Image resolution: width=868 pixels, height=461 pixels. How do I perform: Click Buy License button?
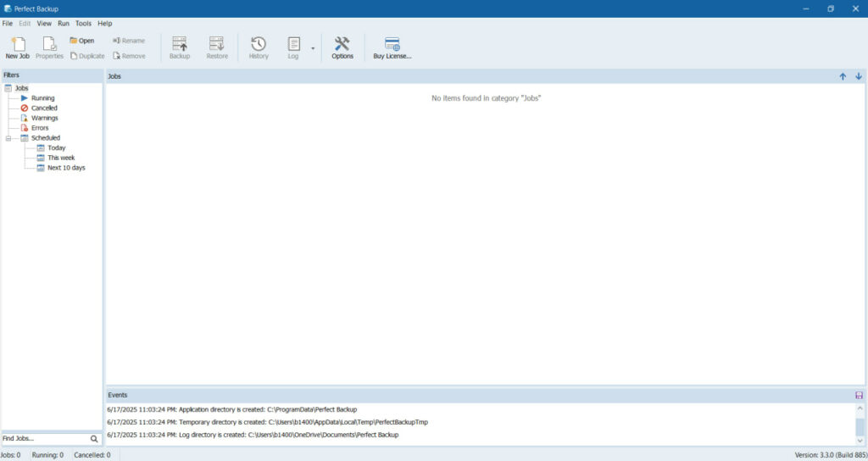click(x=392, y=47)
